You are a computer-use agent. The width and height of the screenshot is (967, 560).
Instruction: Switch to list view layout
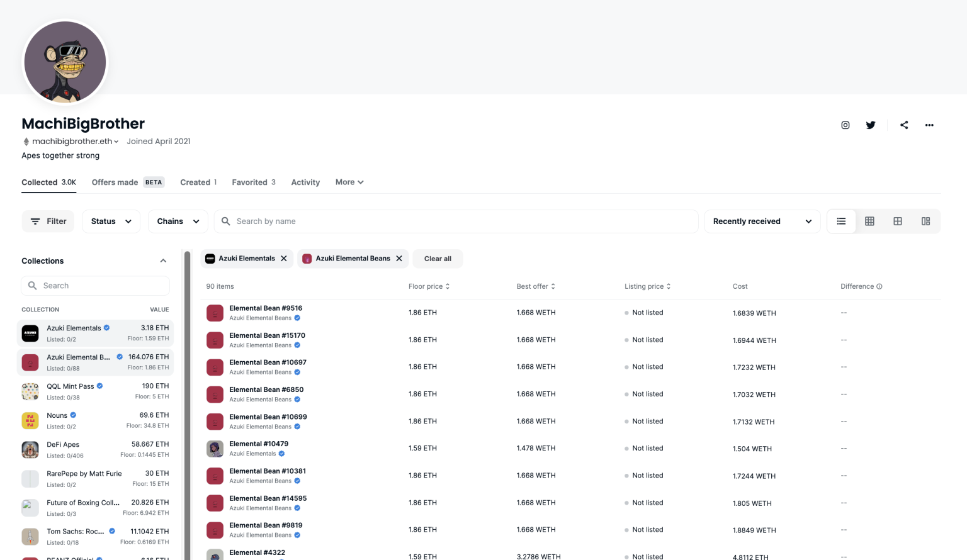coord(841,221)
